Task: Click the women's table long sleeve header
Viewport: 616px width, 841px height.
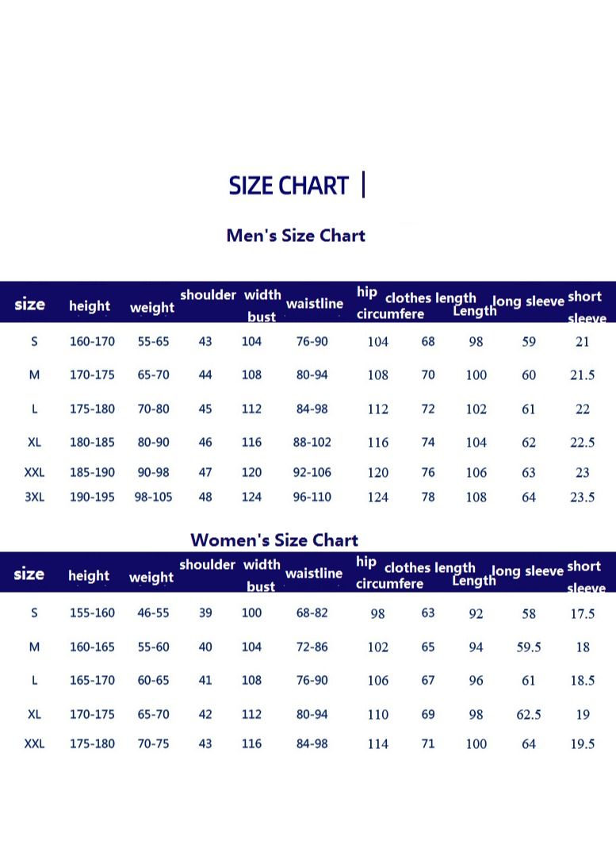Action: (527, 570)
